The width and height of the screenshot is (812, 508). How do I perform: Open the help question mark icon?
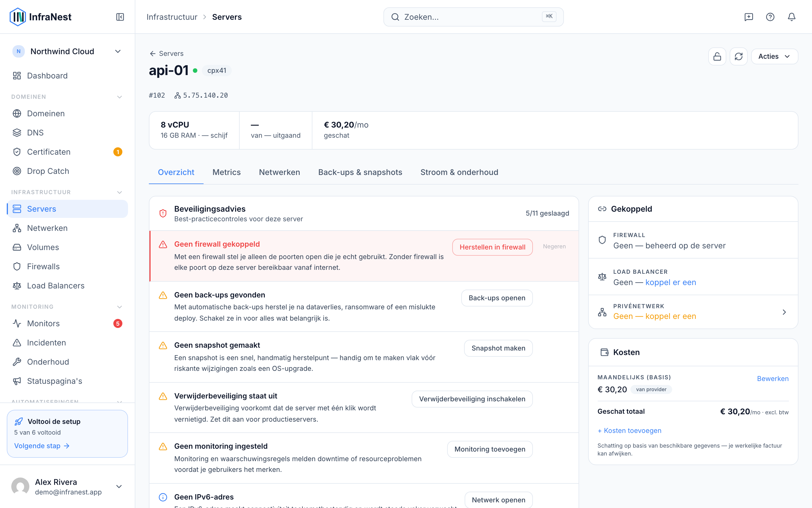[x=770, y=17]
